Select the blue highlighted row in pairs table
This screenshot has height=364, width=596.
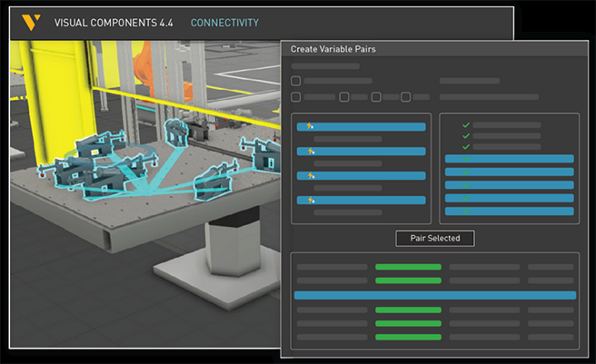[434, 295]
